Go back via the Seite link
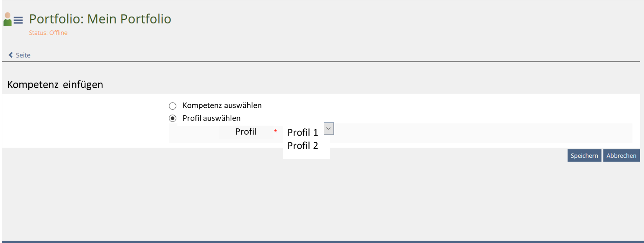This screenshot has width=644, height=243. (x=23, y=55)
